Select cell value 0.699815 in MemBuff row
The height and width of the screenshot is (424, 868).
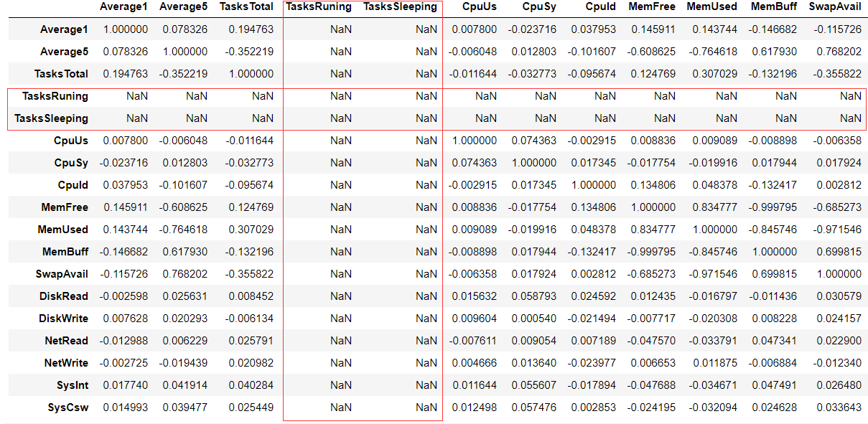coord(839,252)
